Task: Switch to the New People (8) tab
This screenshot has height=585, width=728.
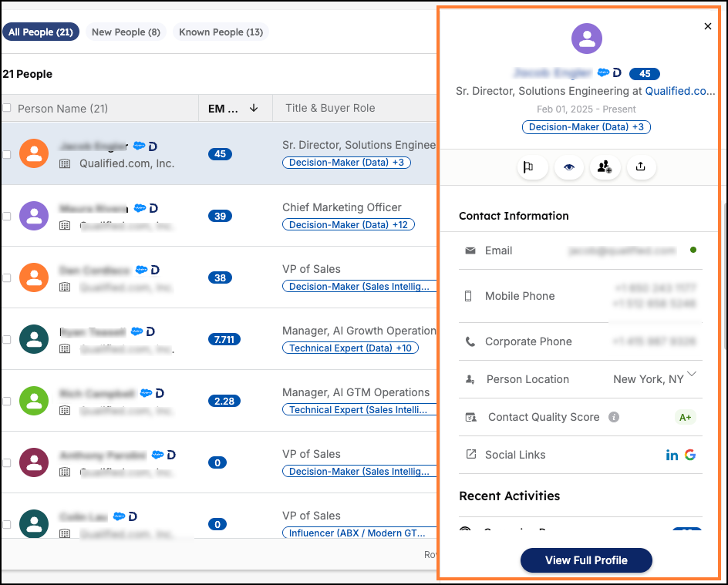Action: coord(126,32)
